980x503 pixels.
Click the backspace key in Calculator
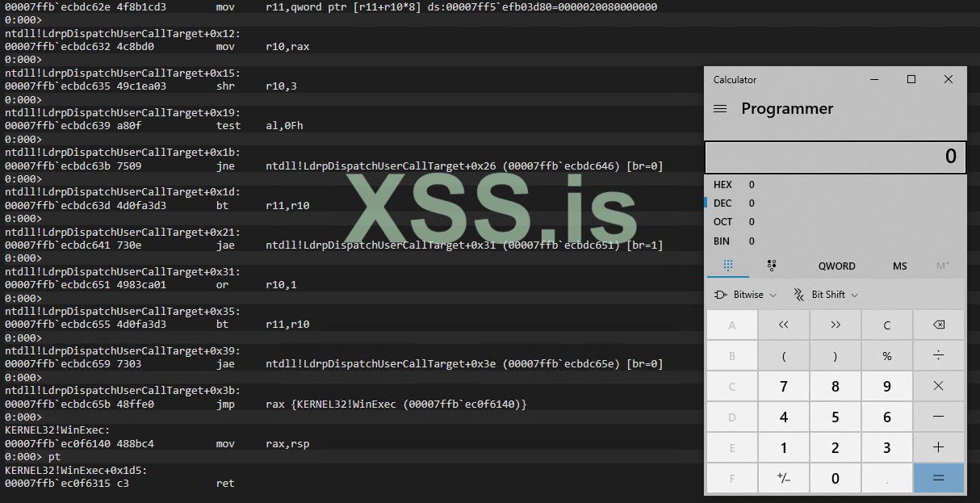938,325
